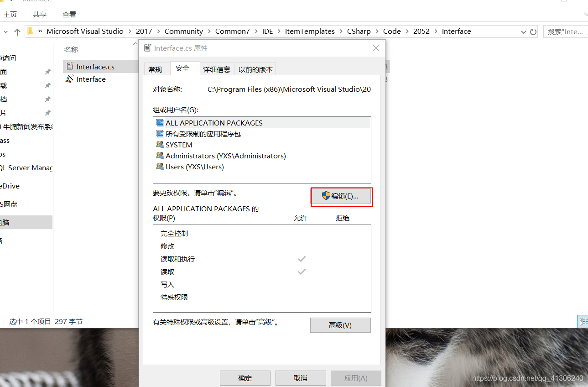
Task: Open SQL Server Management entry in navigation pane
Action: [26, 168]
